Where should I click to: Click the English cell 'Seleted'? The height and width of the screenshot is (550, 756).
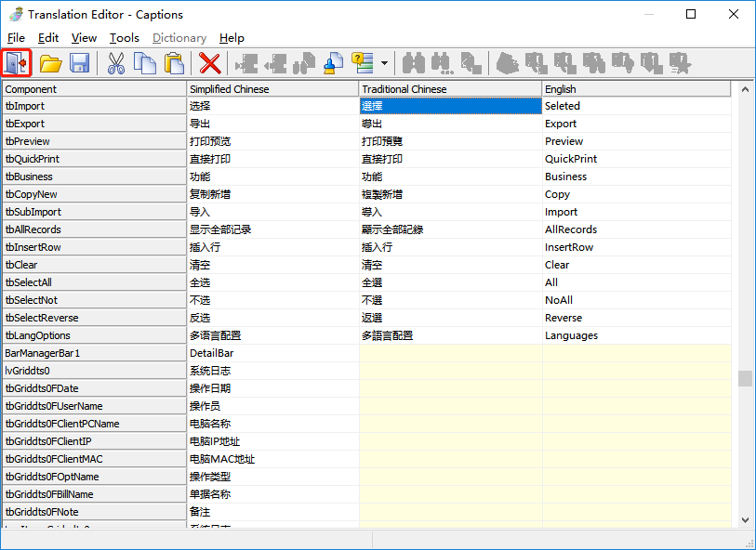click(x=636, y=106)
